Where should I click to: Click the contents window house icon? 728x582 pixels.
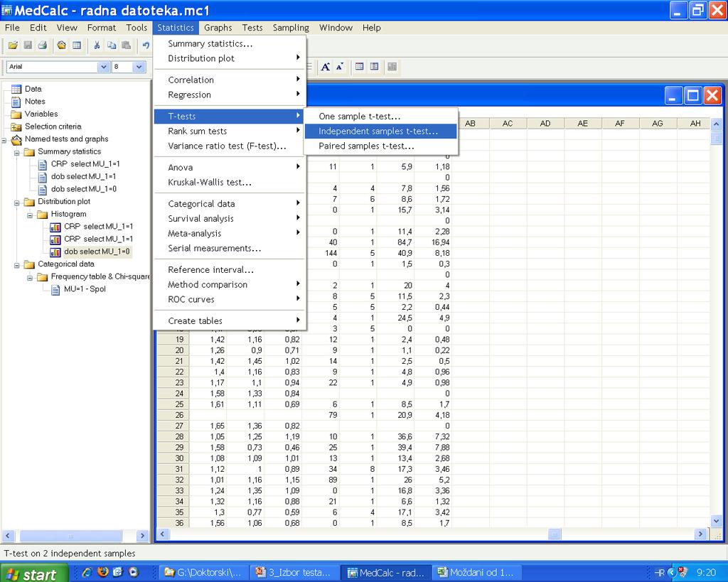tap(62, 45)
